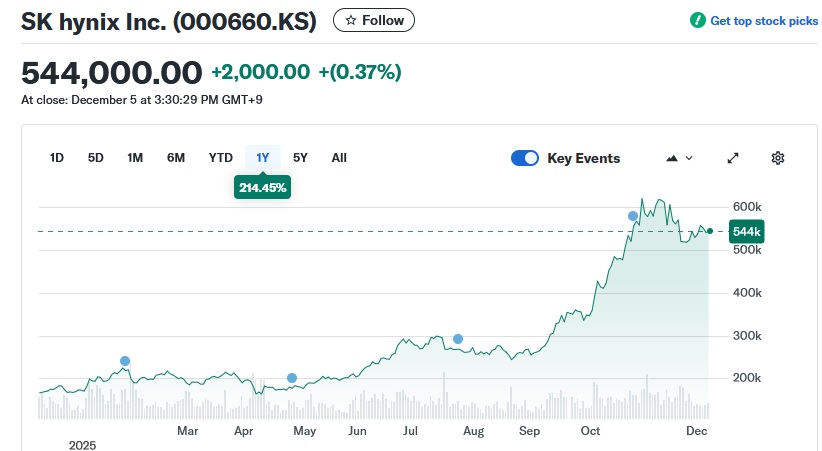
Task: Click the Sep axis label
Action: (529, 431)
